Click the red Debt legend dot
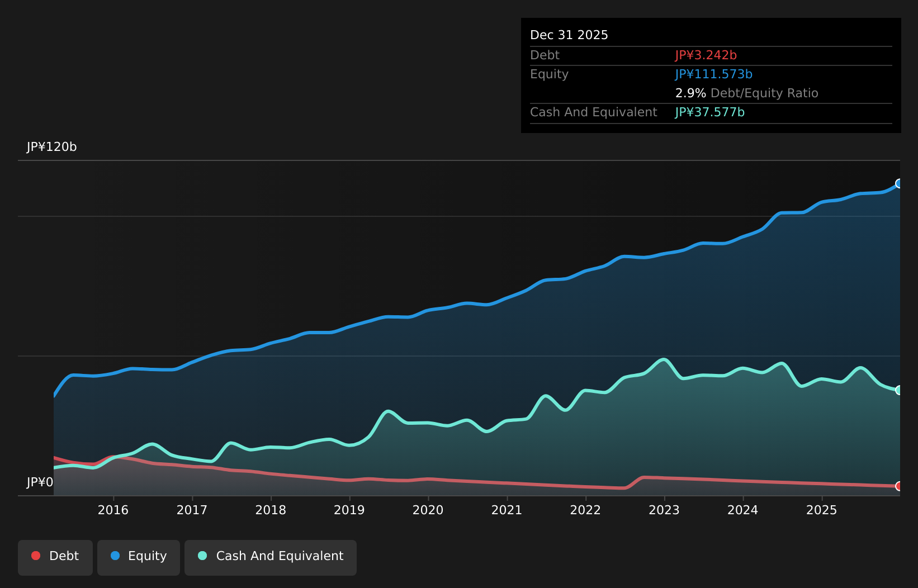 click(x=35, y=556)
